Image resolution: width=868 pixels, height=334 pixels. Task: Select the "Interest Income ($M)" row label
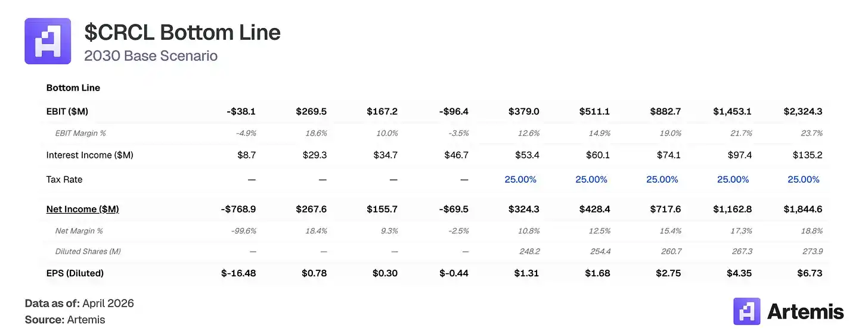89,155
